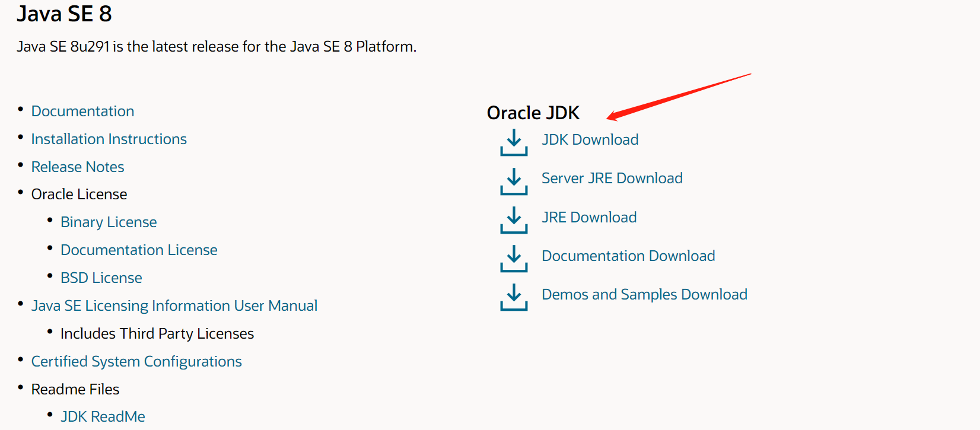Go to Installation Instructions
The width and height of the screenshot is (980, 430).
[109, 139]
